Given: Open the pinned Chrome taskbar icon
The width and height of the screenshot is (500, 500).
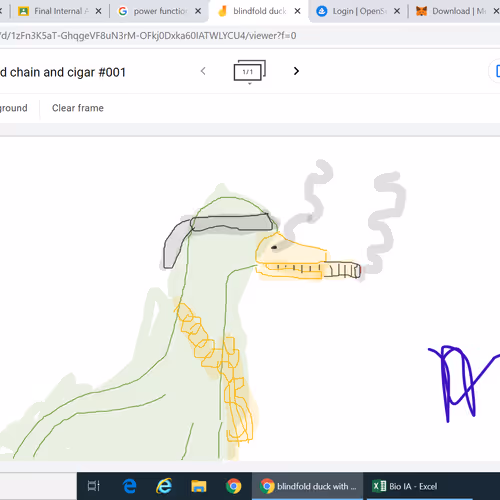Looking at the screenshot, I should point(233,486).
